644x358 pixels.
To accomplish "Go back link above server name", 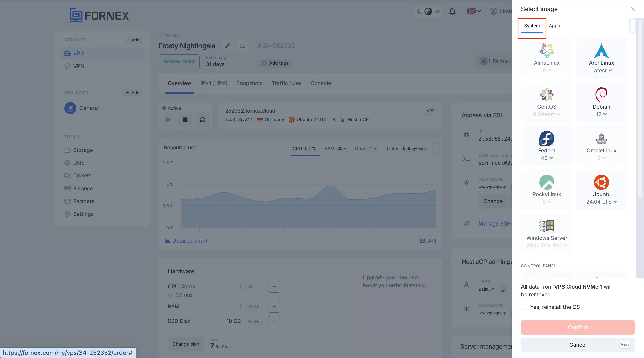I will (170, 35).
